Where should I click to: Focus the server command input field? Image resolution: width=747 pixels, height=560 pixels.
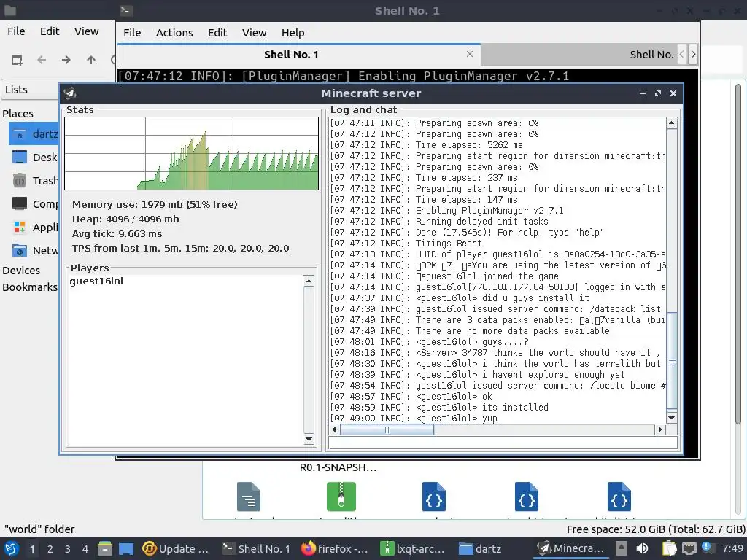[503, 443]
